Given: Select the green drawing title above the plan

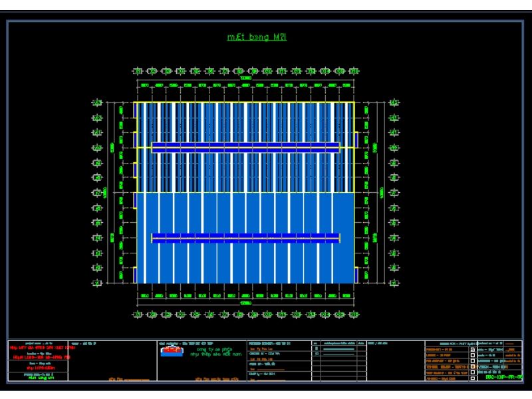Looking at the screenshot, I should pyautogui.click(x=257, y=37).
